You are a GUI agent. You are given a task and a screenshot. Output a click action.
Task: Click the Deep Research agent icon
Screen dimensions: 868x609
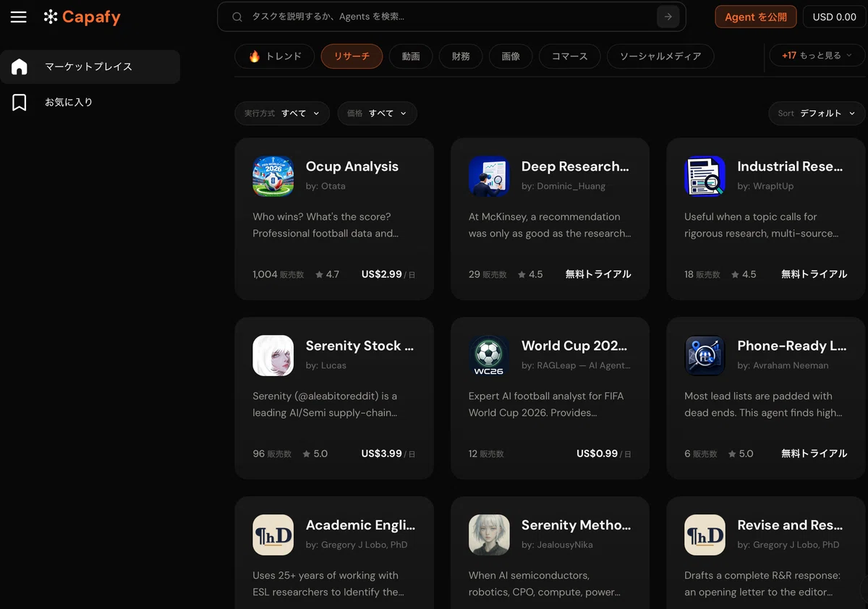pos(489,176)
